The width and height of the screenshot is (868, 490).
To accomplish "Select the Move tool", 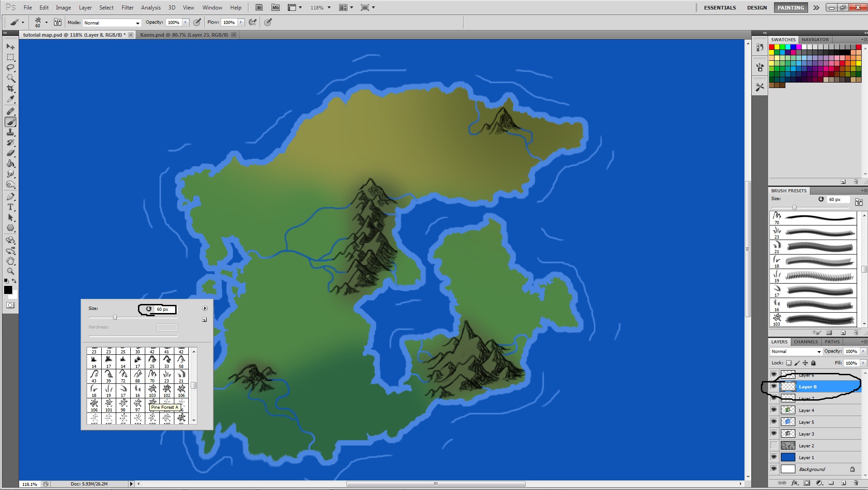I will (10, 47).
